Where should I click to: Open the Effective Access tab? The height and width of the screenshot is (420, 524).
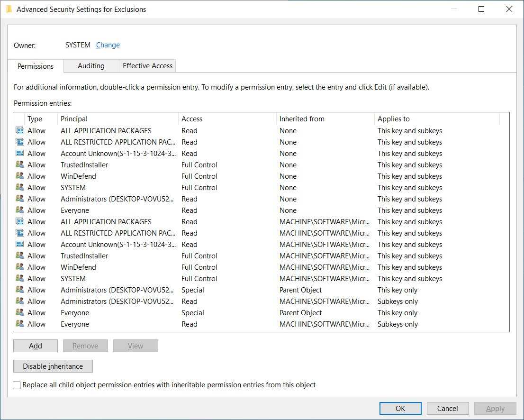coord(147,66)
